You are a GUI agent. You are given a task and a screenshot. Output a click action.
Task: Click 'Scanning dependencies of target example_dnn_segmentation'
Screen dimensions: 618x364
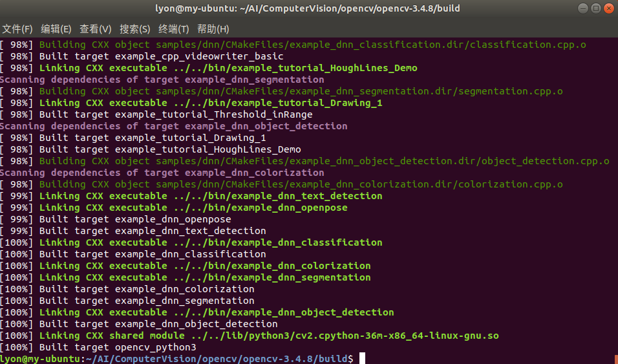click(162, 80)
